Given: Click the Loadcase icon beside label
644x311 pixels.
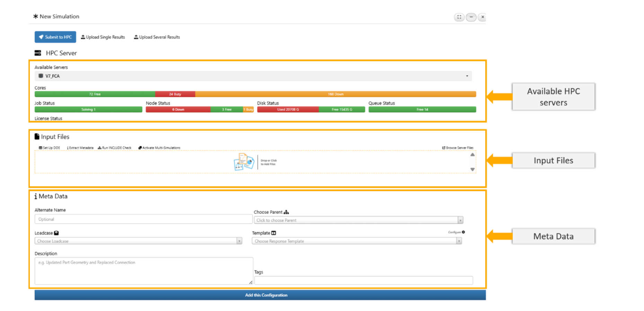Looking at the screenshot, I should tap(56, 233).
